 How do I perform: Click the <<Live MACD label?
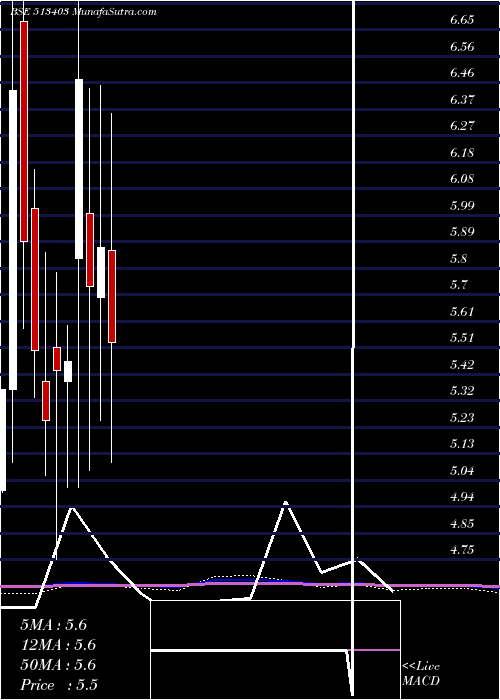tap(421, 674)
